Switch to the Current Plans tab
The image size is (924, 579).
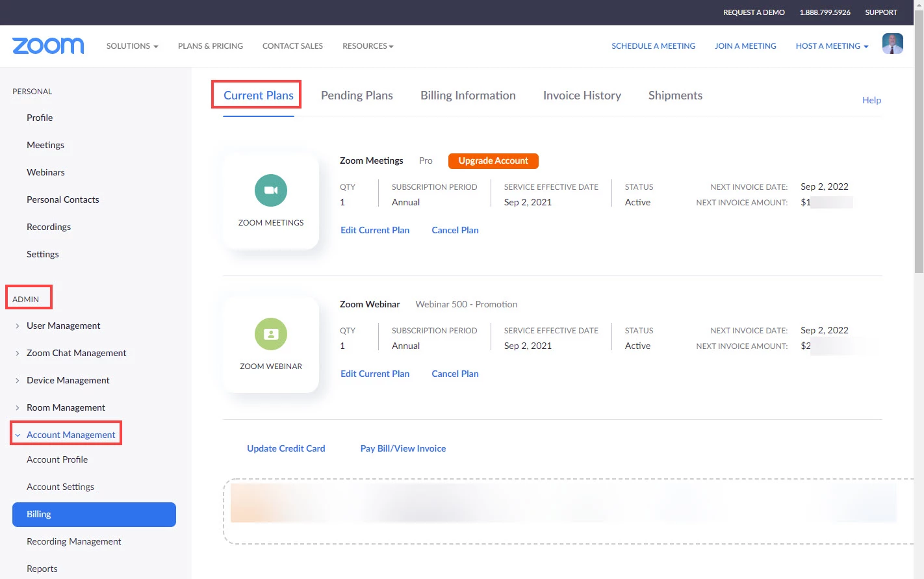point(259,96)
